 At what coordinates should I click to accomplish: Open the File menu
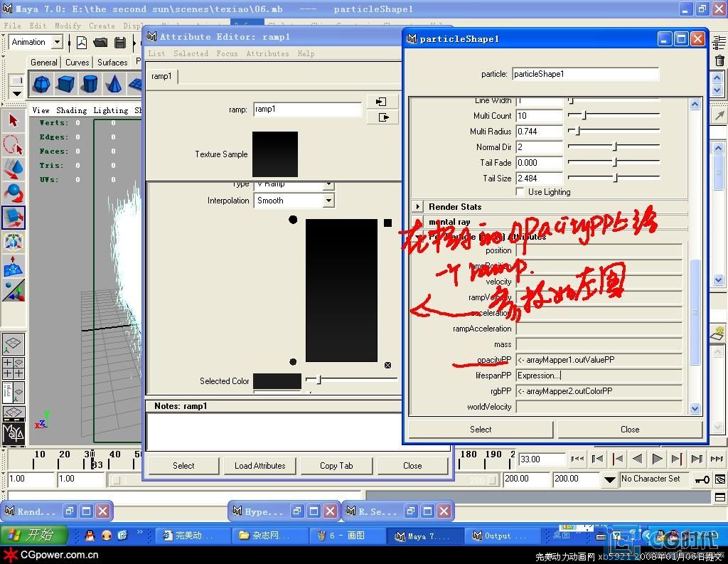point(13,26)
